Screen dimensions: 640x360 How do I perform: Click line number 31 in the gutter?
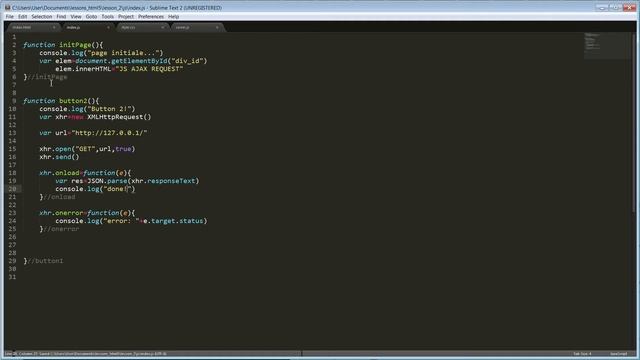pos(12,277)
